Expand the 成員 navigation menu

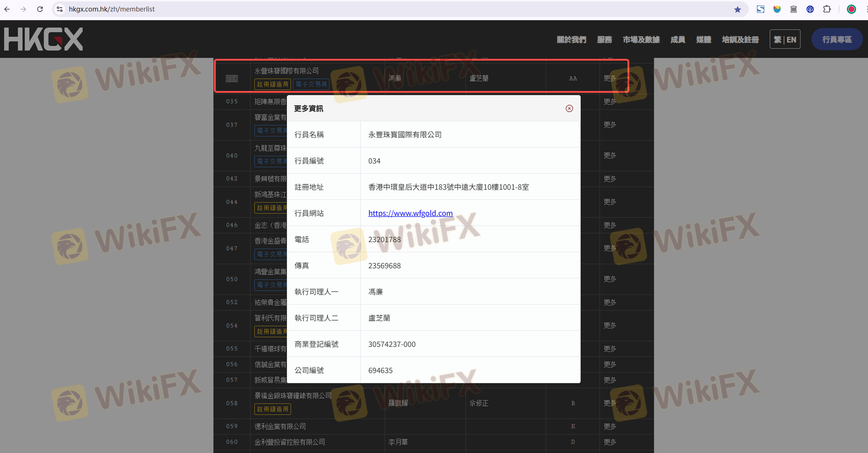tap(678, 40)
